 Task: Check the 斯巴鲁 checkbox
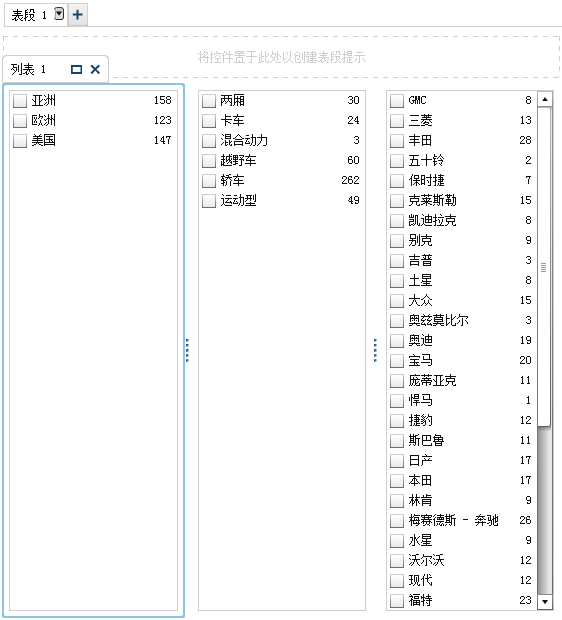(397, 440)
